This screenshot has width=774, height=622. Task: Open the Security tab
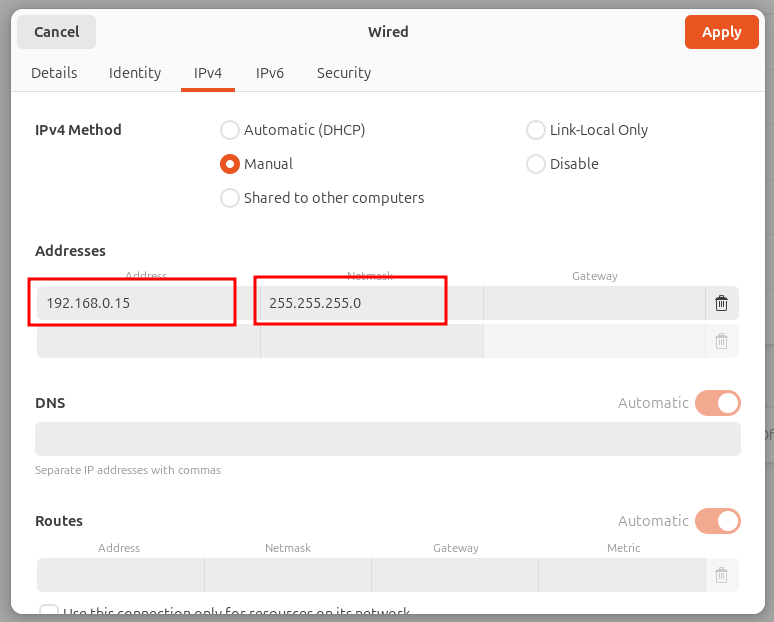344,73
